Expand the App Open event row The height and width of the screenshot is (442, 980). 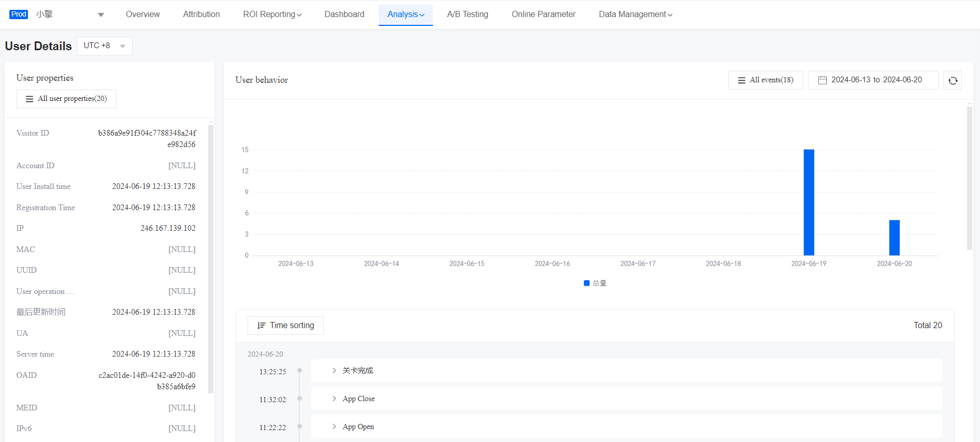click(x=334, y=426)
